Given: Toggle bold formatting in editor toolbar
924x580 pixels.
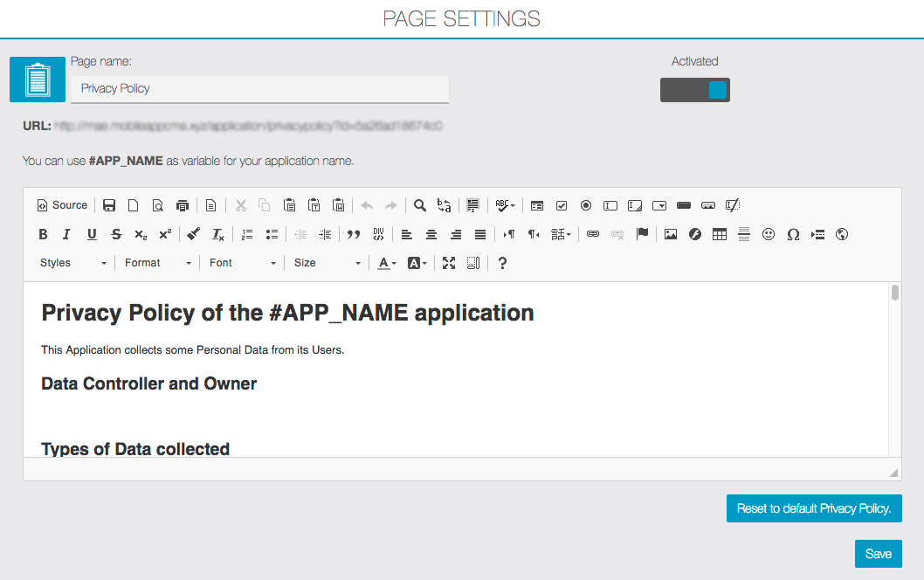Looking at the screenshot, I should tap(43, 234).
